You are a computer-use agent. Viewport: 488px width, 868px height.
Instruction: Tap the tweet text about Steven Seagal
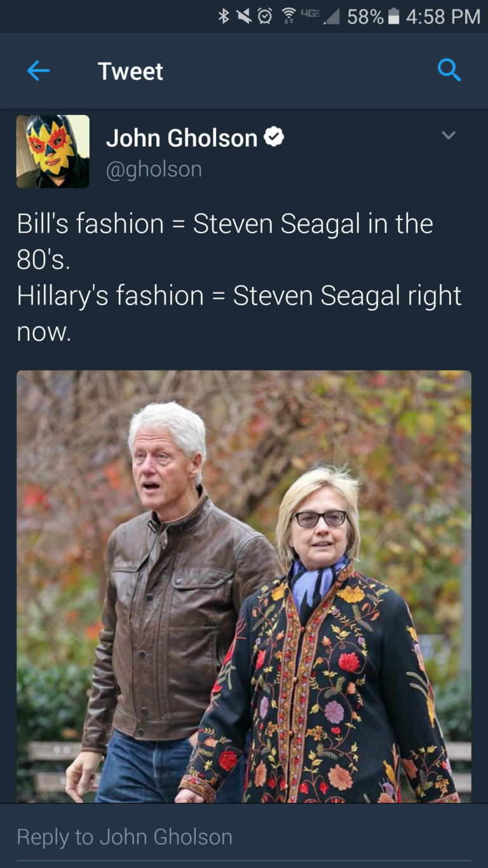(239, 277)
